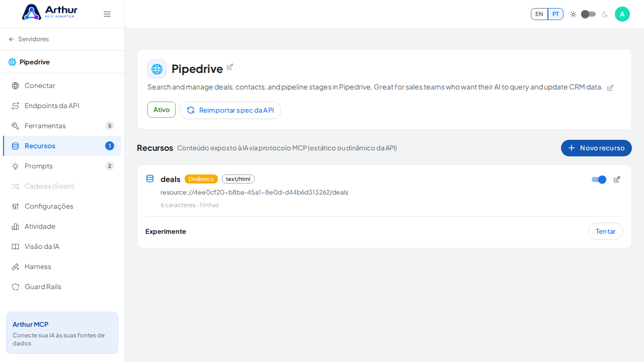The height and width of the screenshot is (362, 644).
Task: Click the Pipedrive globe icon in sidebar
Action: pos(13,62)
